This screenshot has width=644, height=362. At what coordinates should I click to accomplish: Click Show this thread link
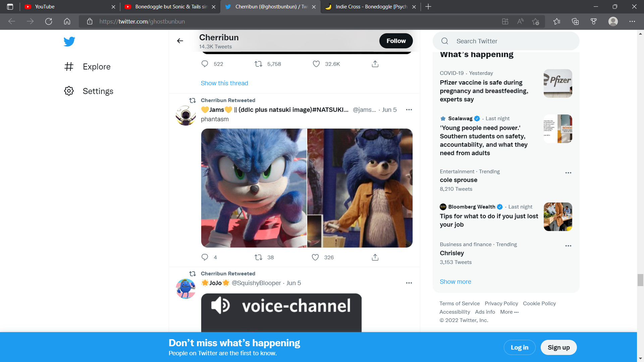[224, 83]
